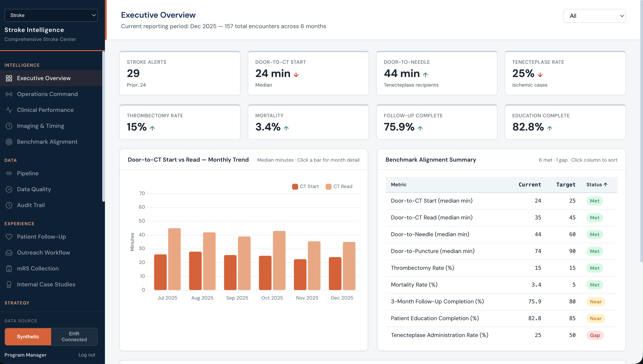This screenshot has height=364, width=643.
Task: Open the Stroke program dropdown
Action: pyautogui.click(x=51, y=15)
